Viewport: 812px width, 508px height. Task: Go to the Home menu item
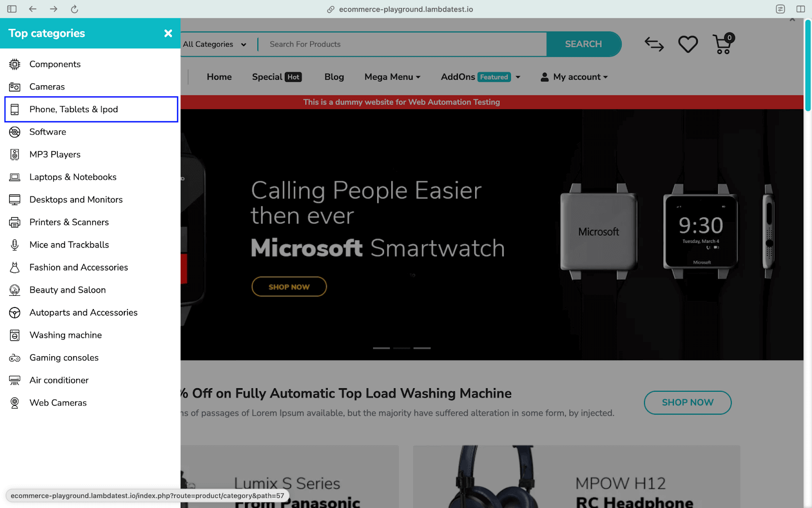[219, 77]
